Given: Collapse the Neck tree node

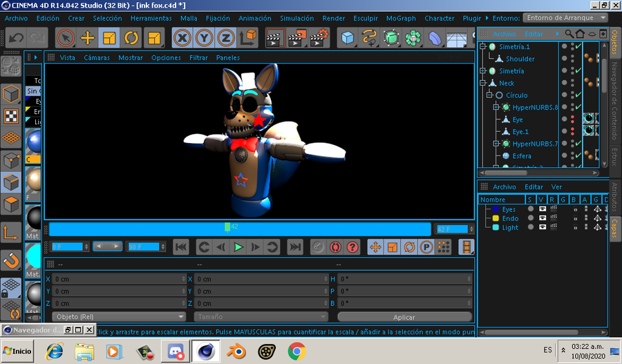Looking at the screenshot, I should [x=483, y=83].
